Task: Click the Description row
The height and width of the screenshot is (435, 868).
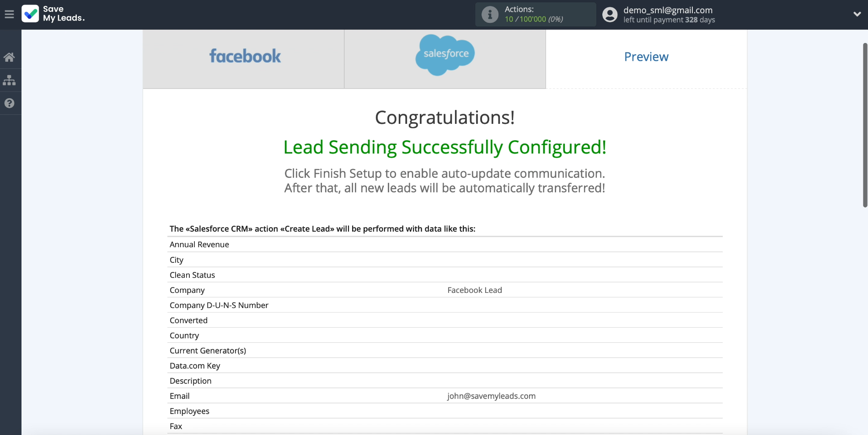Action: 445,380
